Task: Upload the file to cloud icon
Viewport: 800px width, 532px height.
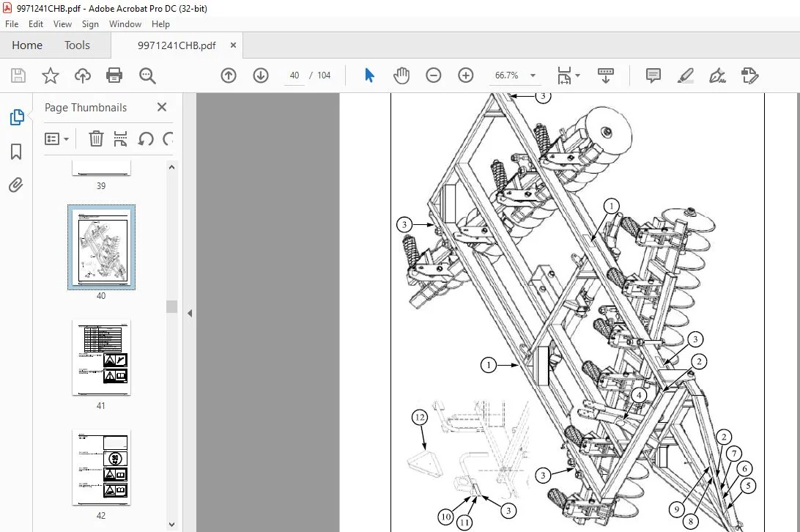Action: tap(82, 75)
